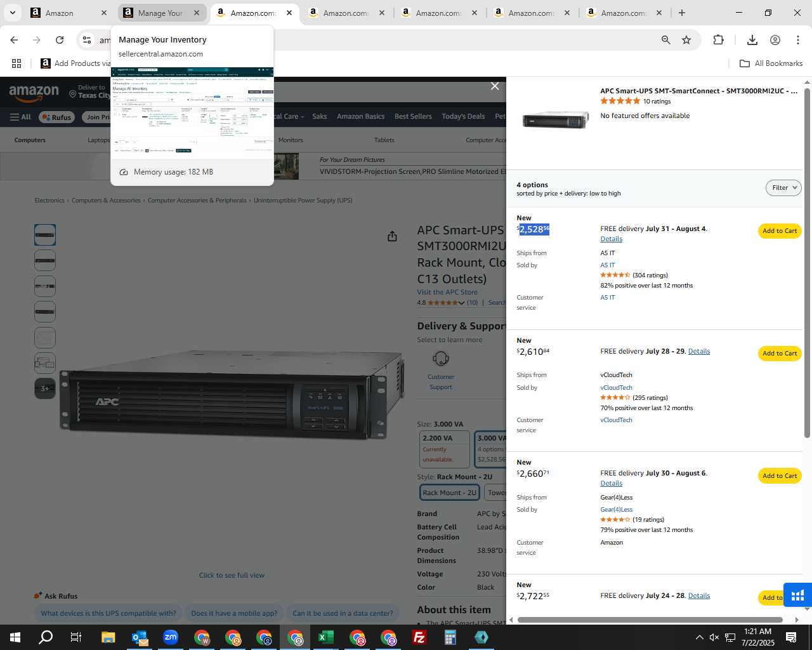The height and width of the screenshot is (650, 812).
Task: Open the All hamburger menu
Action: 20,117
